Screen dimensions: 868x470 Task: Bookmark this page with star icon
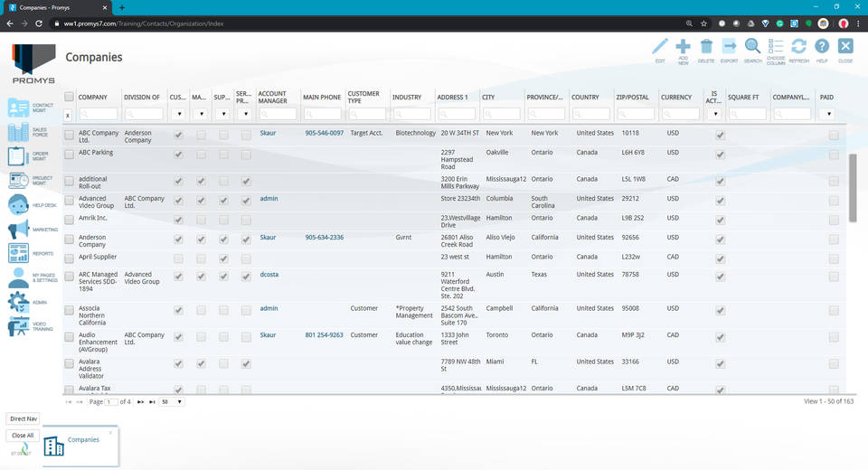[x=703, y=23]
